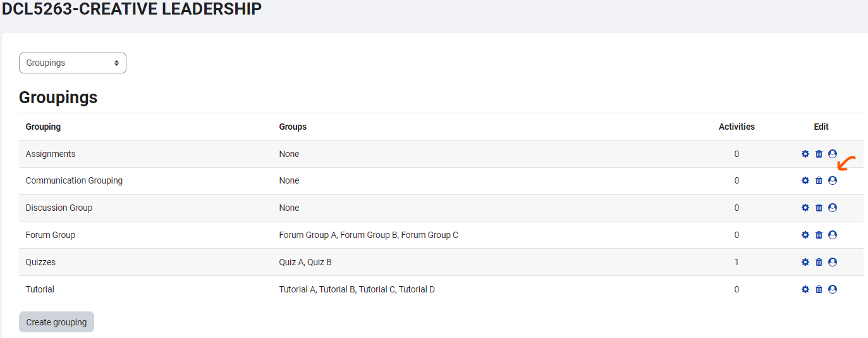Delete the Quizzes grouping
Screen dimensions: 868x338
coord(819,262)
